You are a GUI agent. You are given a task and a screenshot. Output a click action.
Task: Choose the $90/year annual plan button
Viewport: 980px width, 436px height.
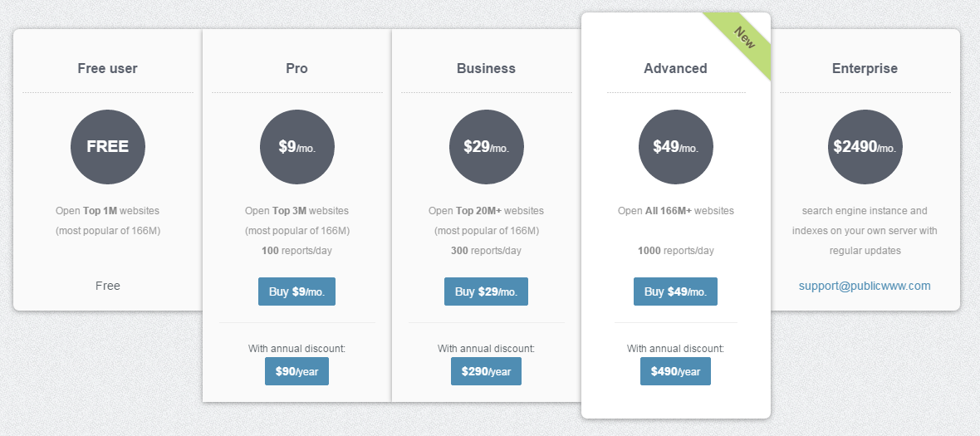click(x=297, y=371)
